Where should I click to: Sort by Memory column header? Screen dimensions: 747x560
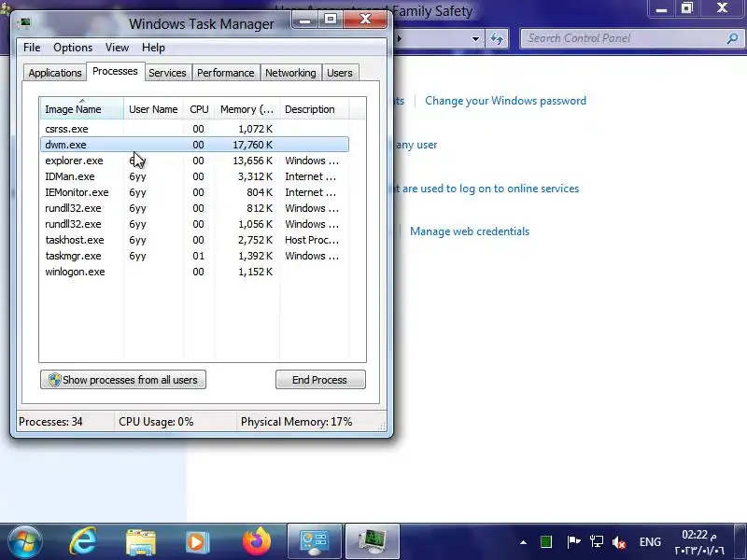247,109
